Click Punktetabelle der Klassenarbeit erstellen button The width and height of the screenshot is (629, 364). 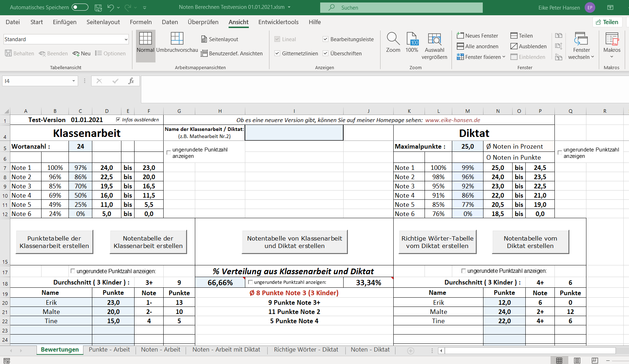click(x=54, y=242)
